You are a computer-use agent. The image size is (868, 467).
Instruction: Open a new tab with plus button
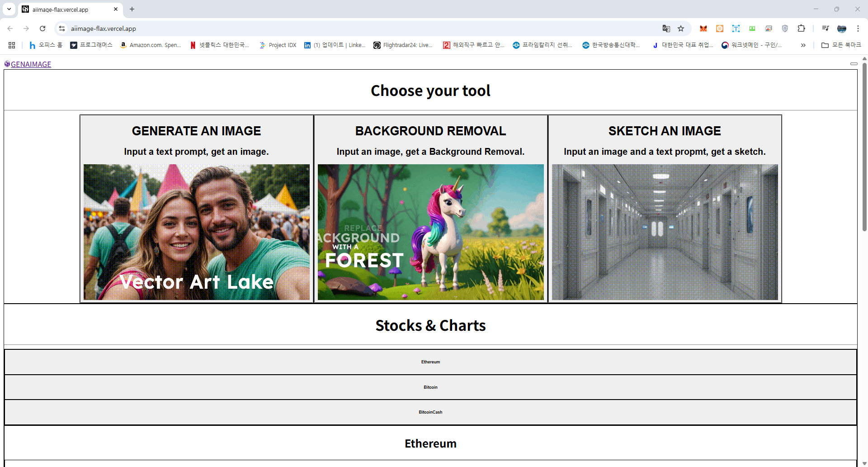[x=132, y=9]
